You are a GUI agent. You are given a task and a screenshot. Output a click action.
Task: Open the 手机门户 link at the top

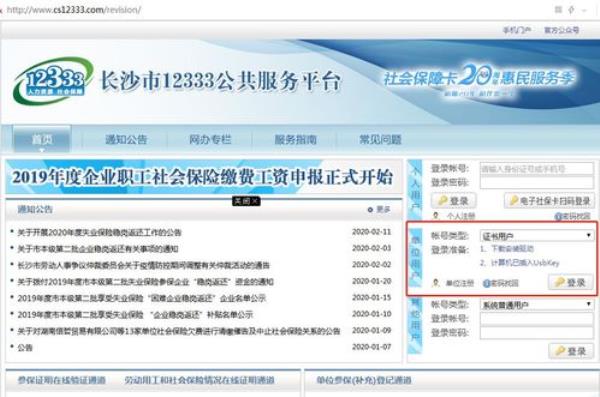coord(517,30)
